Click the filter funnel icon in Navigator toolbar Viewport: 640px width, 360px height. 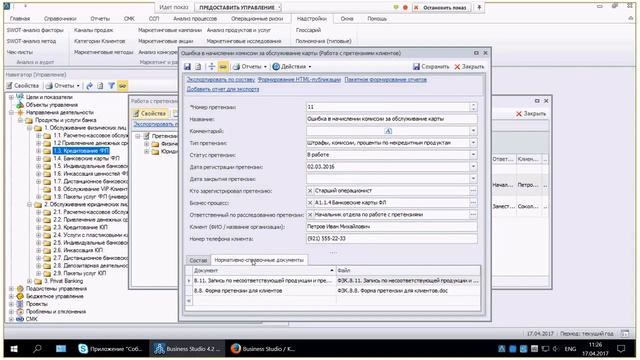click(x=111, y=86)
